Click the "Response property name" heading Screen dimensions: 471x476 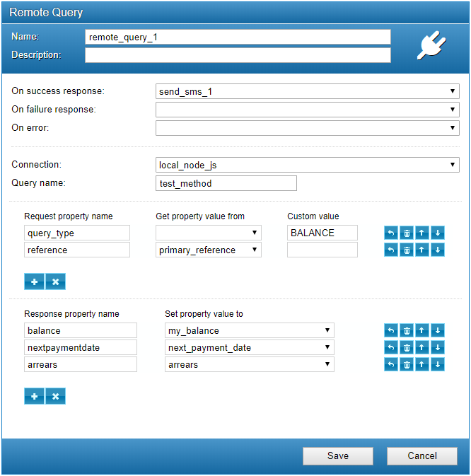[x=71, y=314]
